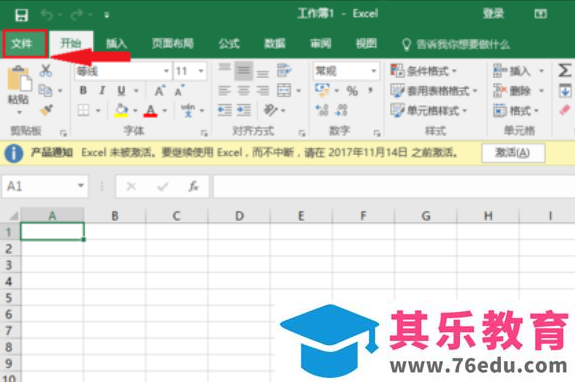The image size is (575, 382).
Task: Click the Decrease Indent icon
Action: tap(224, 110)
